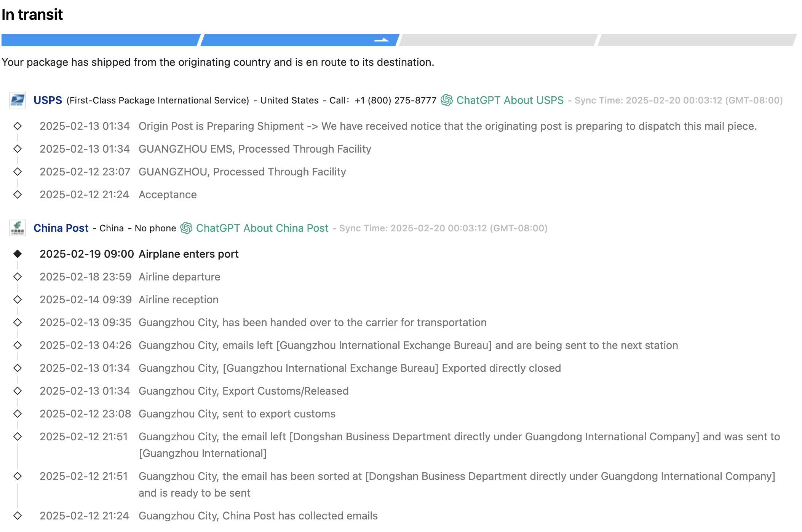
Task: Click the China Post carrier logo icon
Action: [x=18, y=228]
